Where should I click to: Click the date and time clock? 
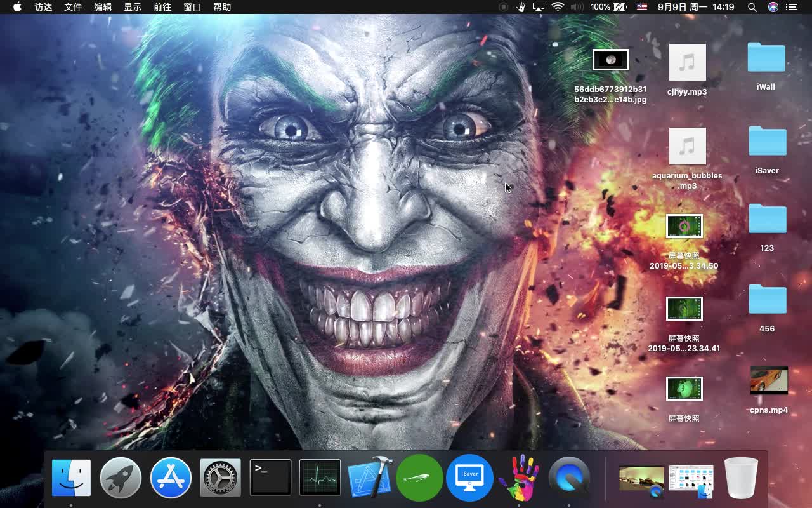click(x=696, y=7)
